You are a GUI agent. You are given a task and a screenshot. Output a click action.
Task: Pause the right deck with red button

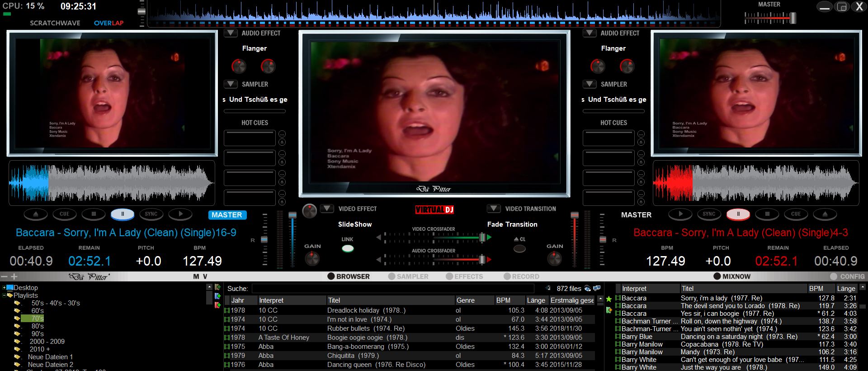tap(738, 214)
